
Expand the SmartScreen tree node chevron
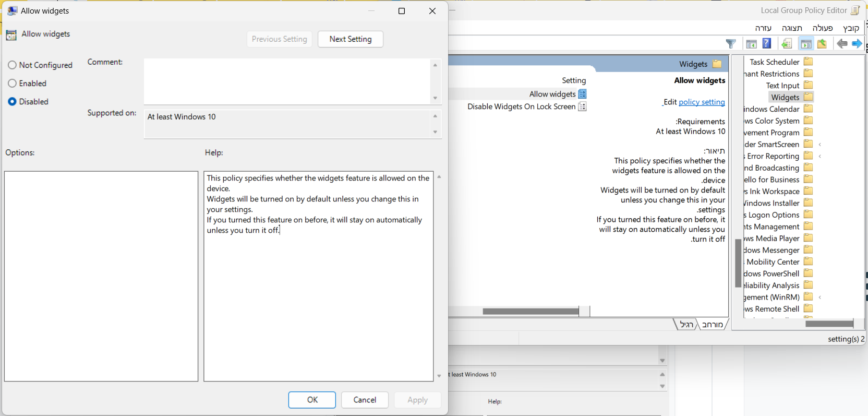coord(820,145)
